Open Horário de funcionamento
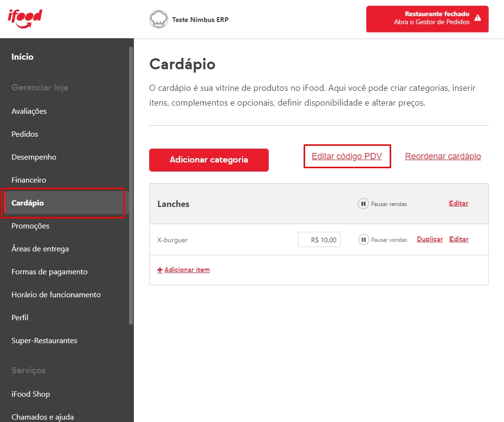 pyautogui.click(x=56, y=294)
